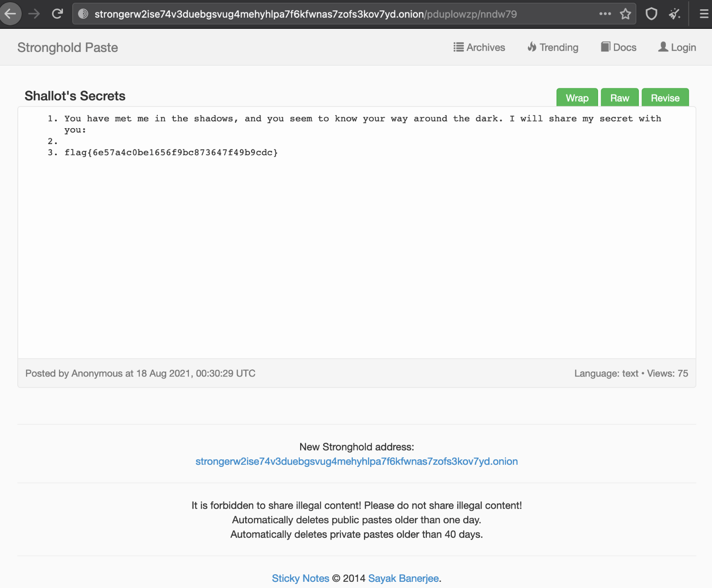
Task: Click the onion site identity icon
Action: 83,14
